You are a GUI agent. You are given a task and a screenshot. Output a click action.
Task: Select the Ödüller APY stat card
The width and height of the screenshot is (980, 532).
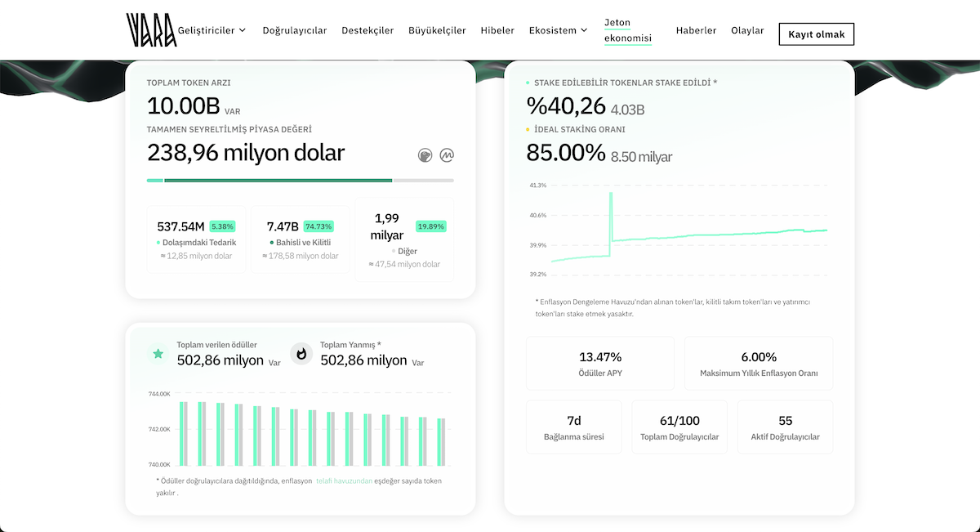(x=599, y=364)
